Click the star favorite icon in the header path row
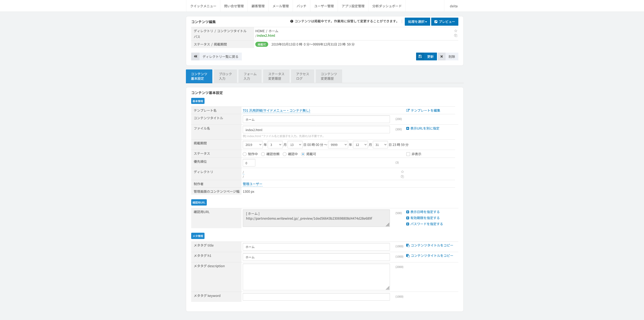The image size is (644, 320). pos(456,31)
